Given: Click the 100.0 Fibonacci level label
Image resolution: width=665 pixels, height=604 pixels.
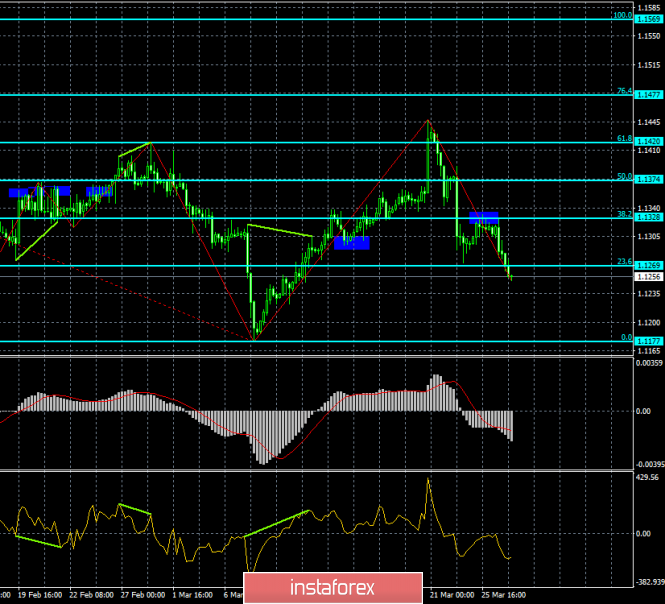Looking at the screenshot, I should tap(621, 15).
